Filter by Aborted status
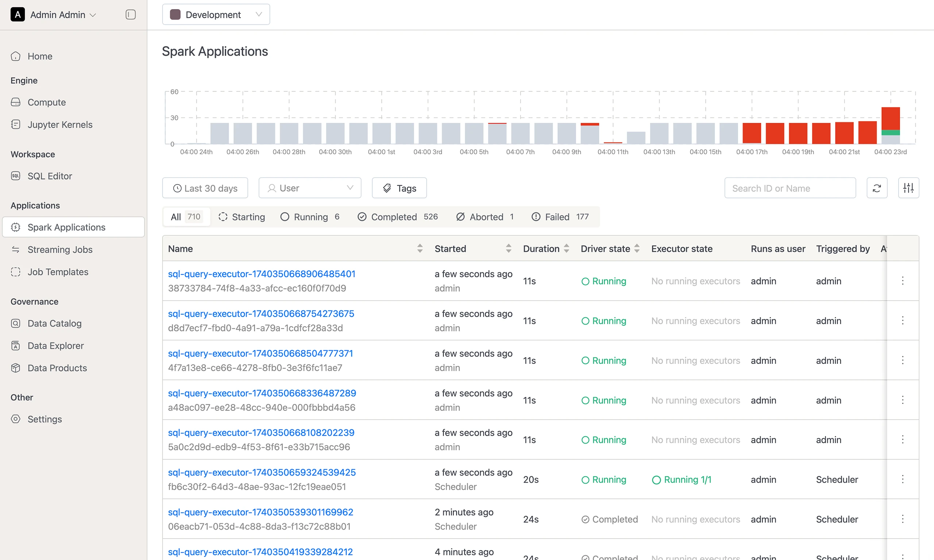Viewport: 934px width, 560px height. point(485,217)
